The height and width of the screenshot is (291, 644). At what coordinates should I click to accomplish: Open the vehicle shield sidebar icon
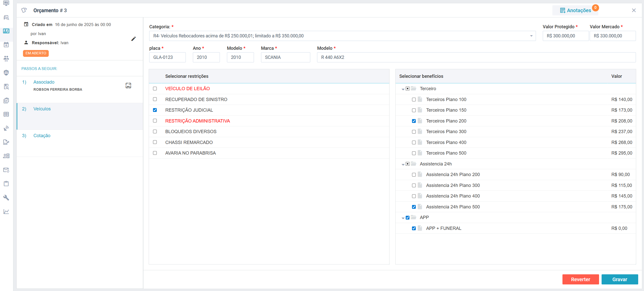6,73
